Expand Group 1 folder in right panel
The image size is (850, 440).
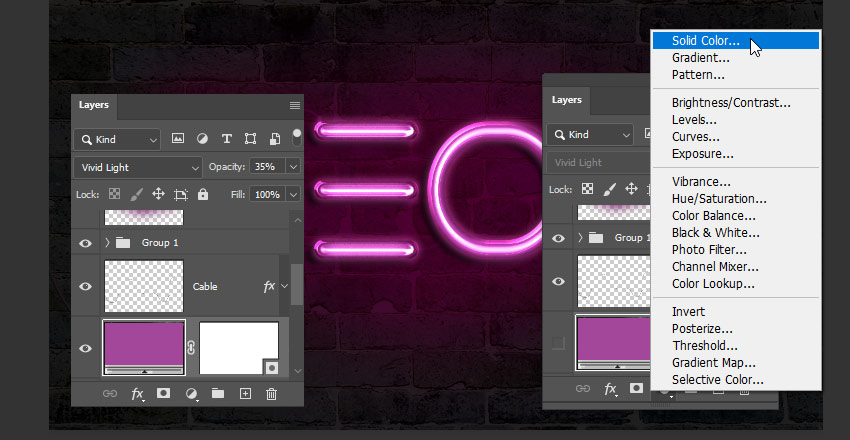580,237
